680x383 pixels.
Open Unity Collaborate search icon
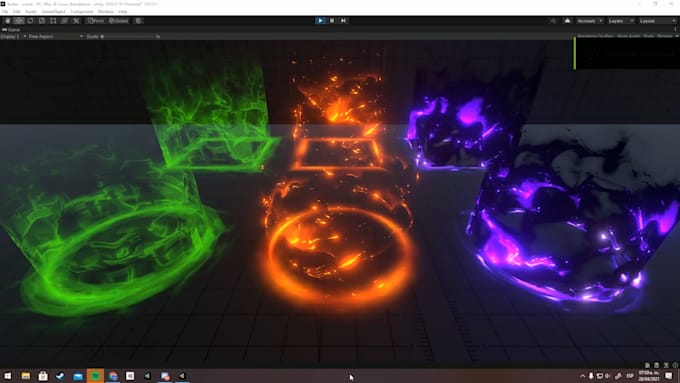point(553,21)
